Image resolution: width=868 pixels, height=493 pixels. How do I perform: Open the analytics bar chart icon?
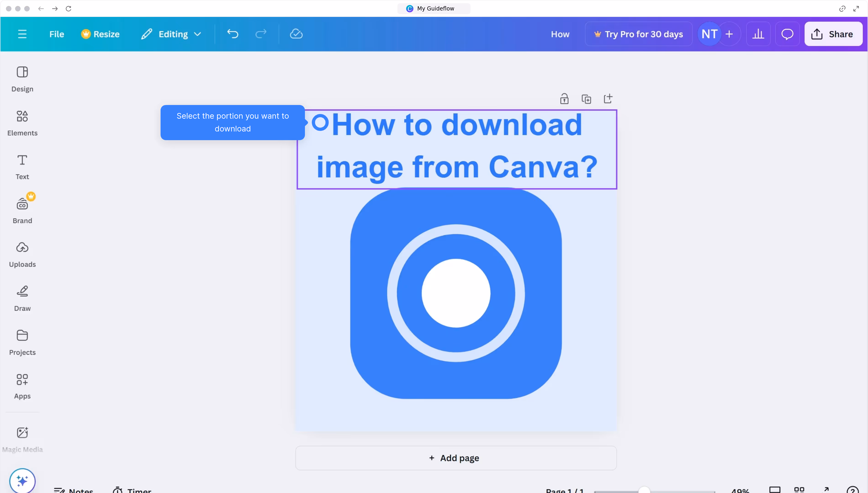pos(758,34)
